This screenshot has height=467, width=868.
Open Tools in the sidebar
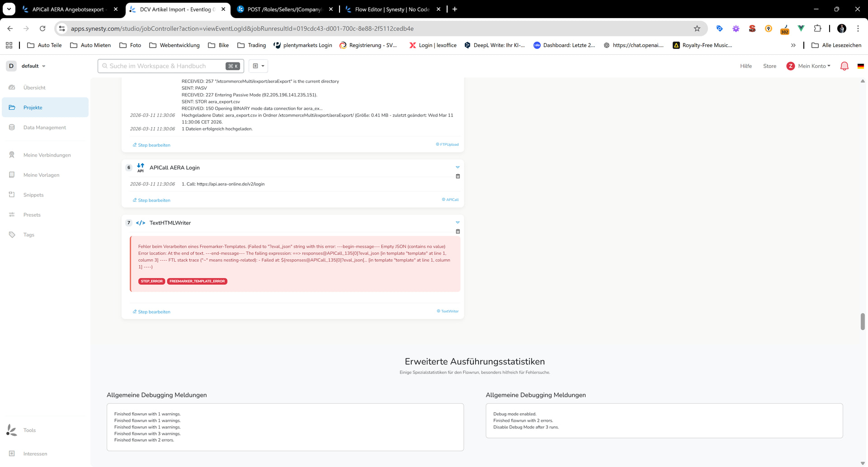coord(29,430)
